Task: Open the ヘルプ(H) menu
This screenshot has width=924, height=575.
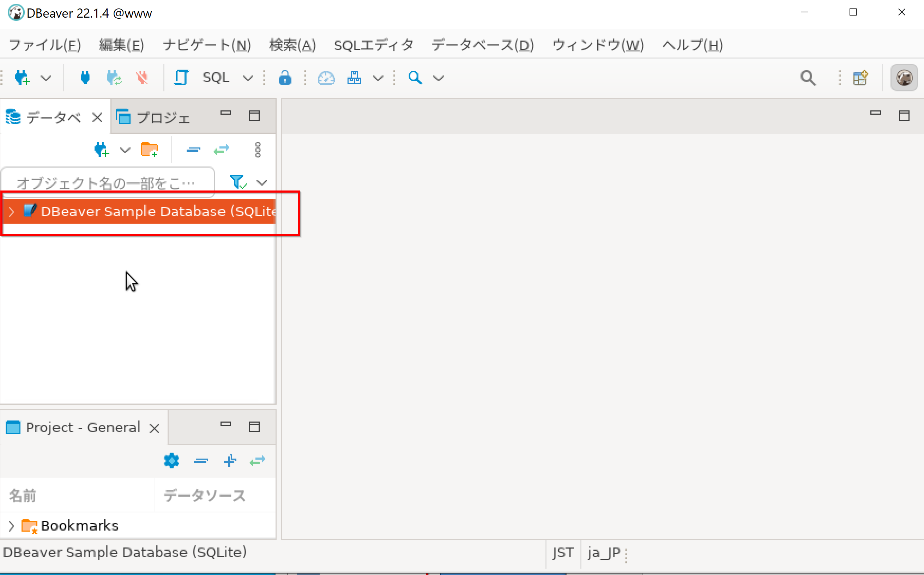Action: point(693,45)
